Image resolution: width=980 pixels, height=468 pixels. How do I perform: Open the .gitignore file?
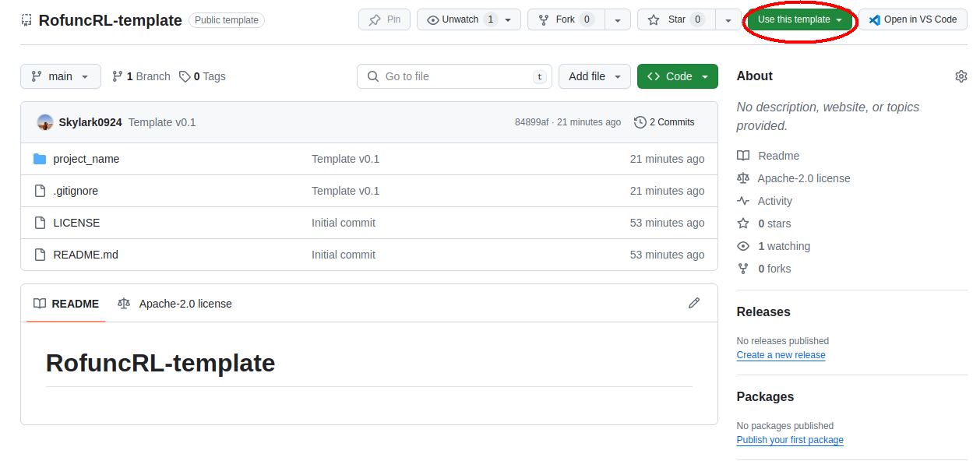pos(76,191)
